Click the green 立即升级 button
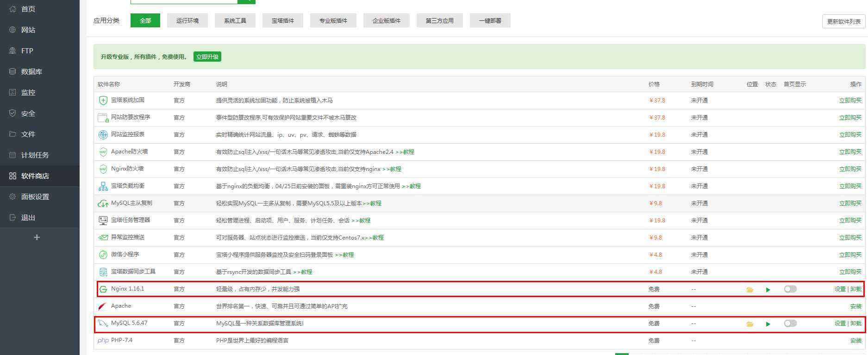Image resolution: width=868 pixels, height=355 pixels. tap(207, 57)
